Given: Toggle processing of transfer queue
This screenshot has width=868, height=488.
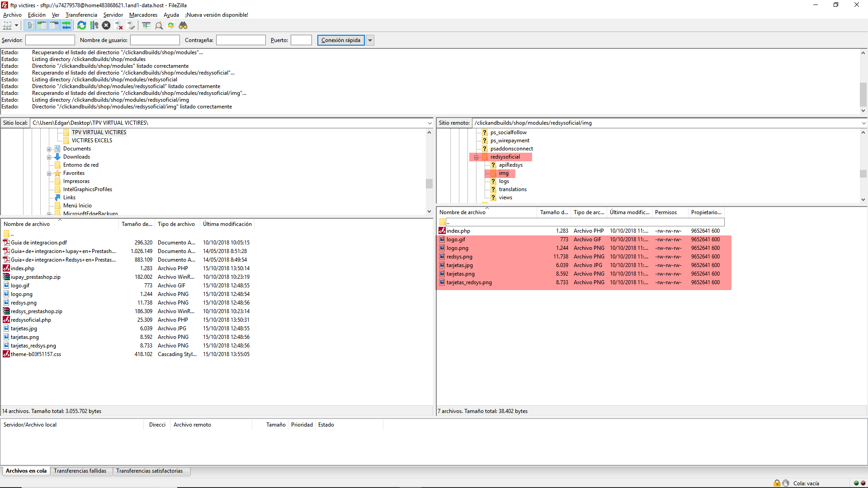Looking at the screenshot, I should click(94, 26).
